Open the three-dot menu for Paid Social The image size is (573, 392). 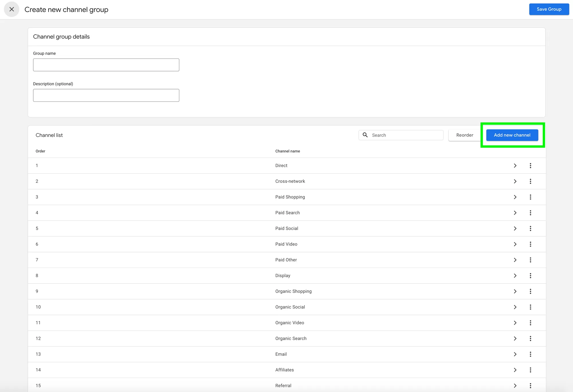point(530,228)
